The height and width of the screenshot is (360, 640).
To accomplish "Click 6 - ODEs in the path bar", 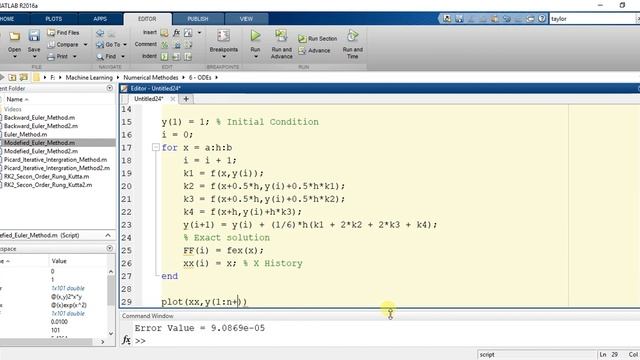I will tap(200, 78).
